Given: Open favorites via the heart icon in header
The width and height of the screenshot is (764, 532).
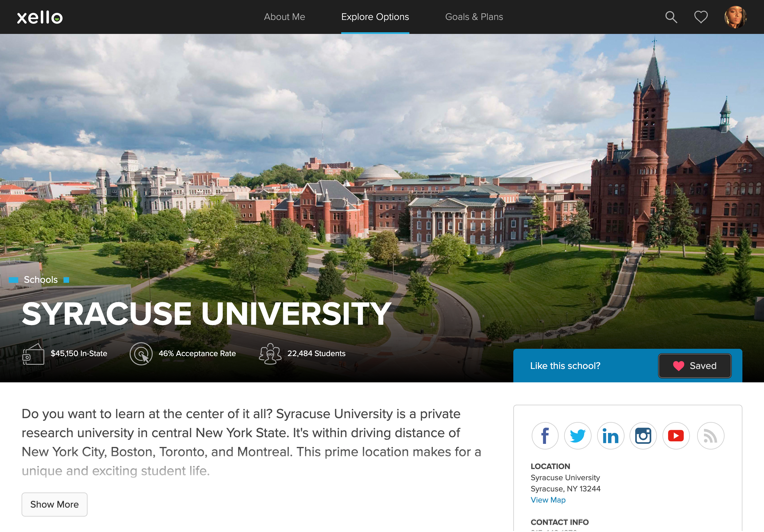Looking at the screenshot, I should click(701, 17).
